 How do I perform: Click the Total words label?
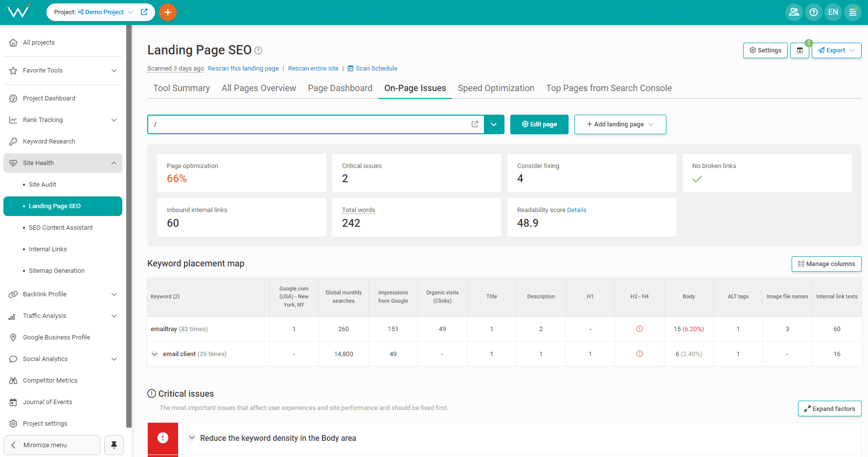(x=358, y=210)
